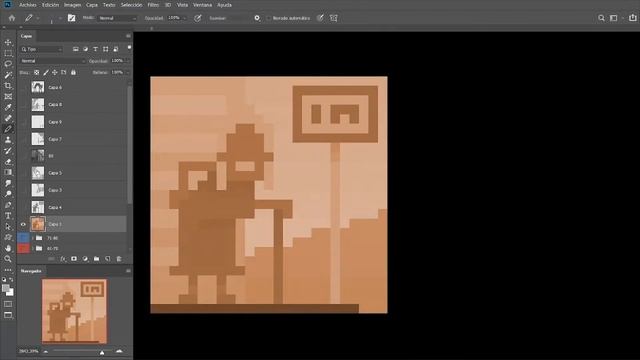The image size is (640, 360).
Task: Select the Hand tool
Action: point(8,248)
